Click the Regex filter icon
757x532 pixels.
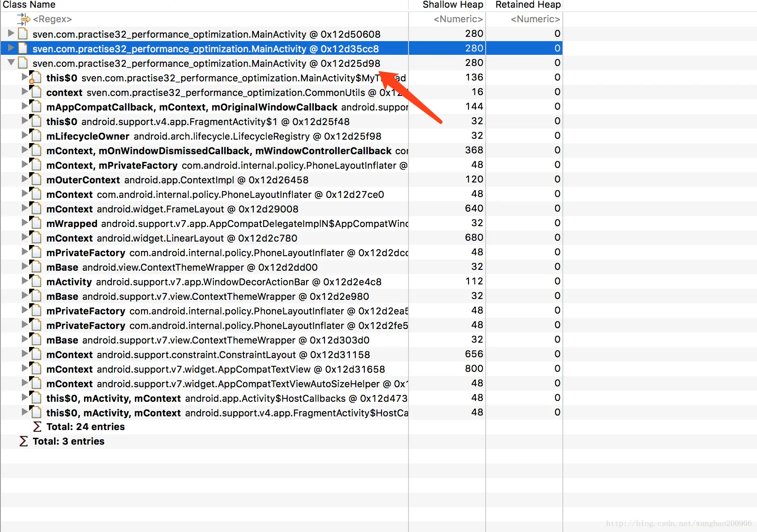click(24, 19)
